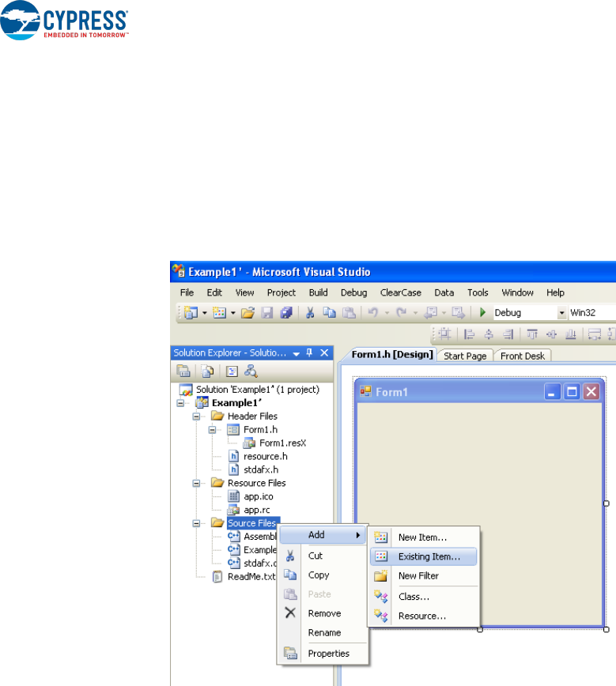Collapse the Form1.h tree node
Image resolution: width=616 pixels, height=686 pixels.
pos(213,430)
